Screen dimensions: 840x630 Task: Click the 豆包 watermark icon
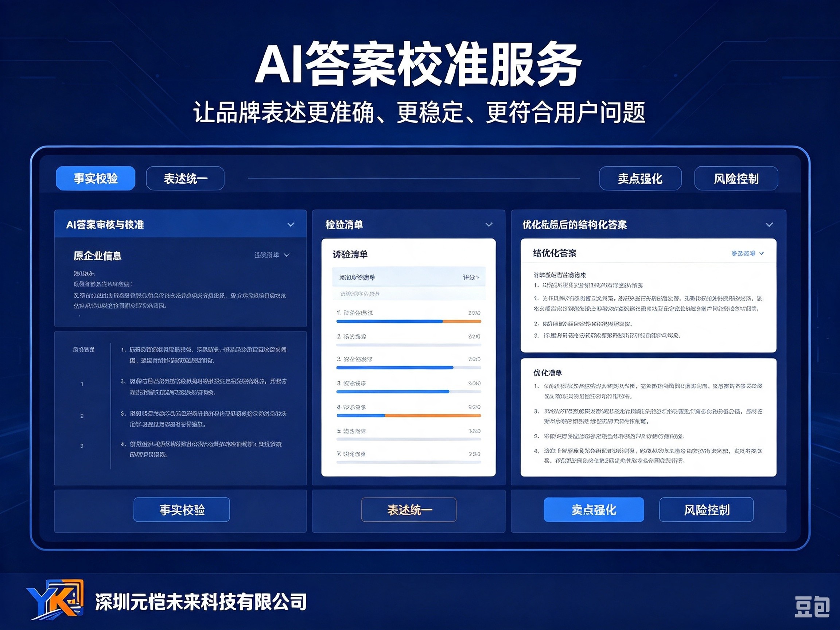click(812, 606)
